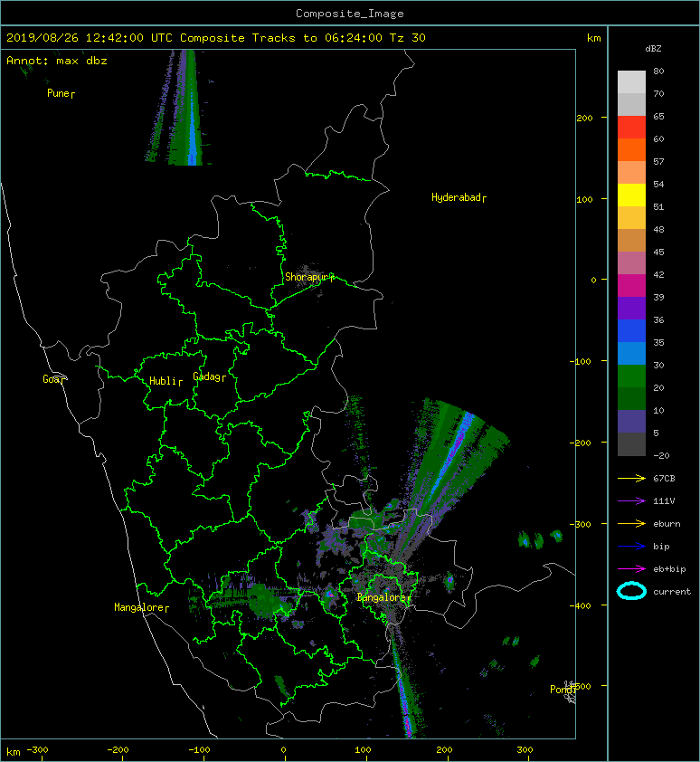This screenshot has width=700, height=762.
Task: Click the 111V purple arrow legend icon
Action: click(631, 501)
